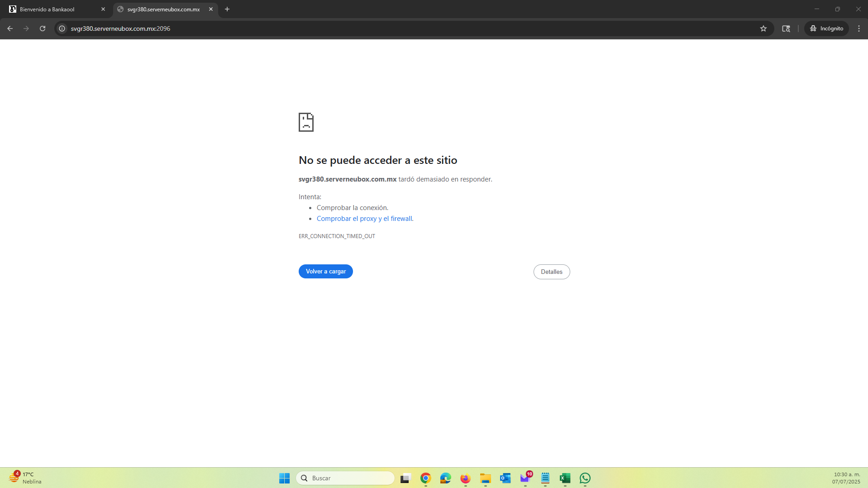Click the taskbar Buscar search box
This screenshot has width=868, height=488.
pos(345,478)
